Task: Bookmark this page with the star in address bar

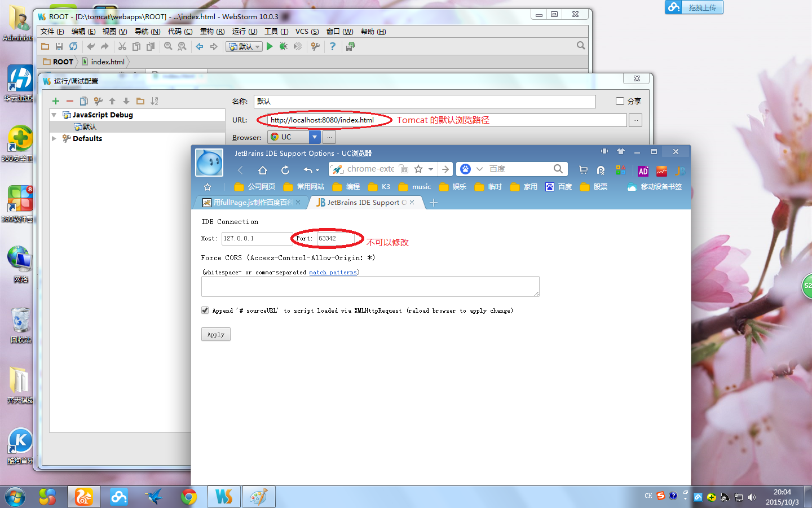Action: coord(418,169)
